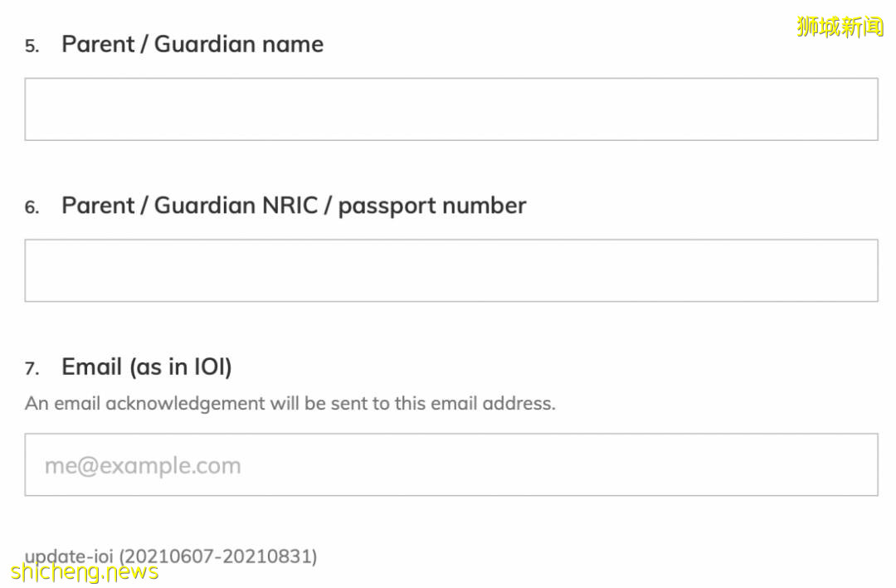The height and width of the screenshot is (588, 896).
Task: Click the question number 7
Action: [32, 369]
